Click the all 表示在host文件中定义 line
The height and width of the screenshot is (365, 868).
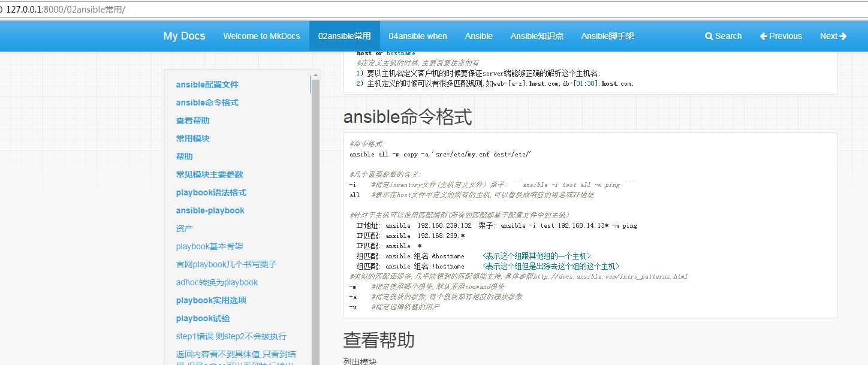472,195
